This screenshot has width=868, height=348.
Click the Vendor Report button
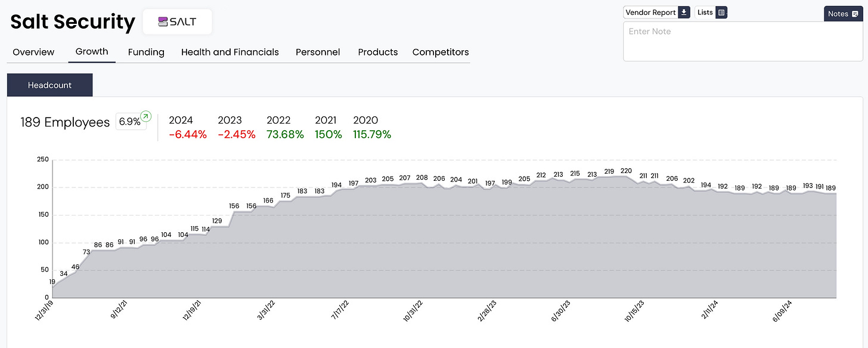pyautogui.click(x=656, y=13)
